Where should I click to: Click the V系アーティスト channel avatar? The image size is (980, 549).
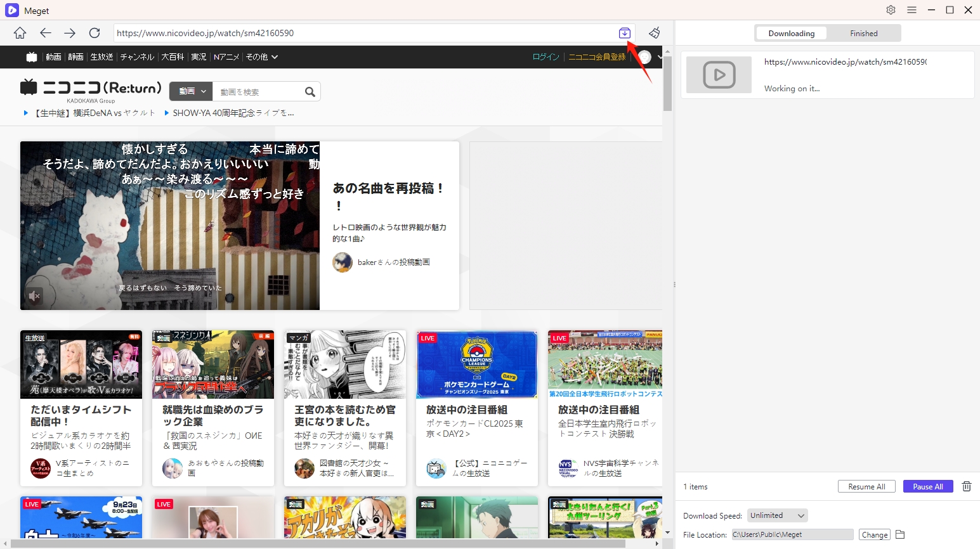[x=41, y=468]
